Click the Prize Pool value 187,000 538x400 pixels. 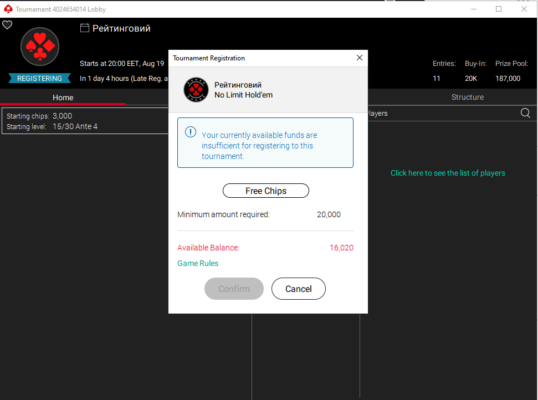pyautogui.click(x=508, y=79)
